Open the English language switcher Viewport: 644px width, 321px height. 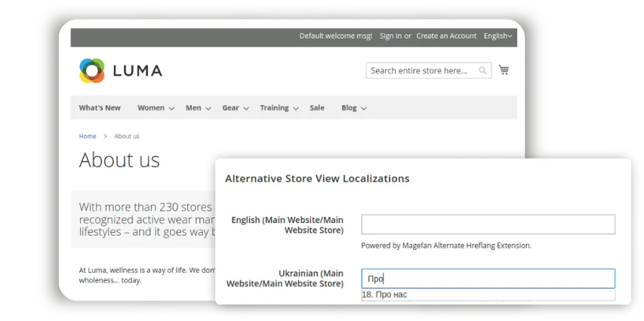click(498, 36)
